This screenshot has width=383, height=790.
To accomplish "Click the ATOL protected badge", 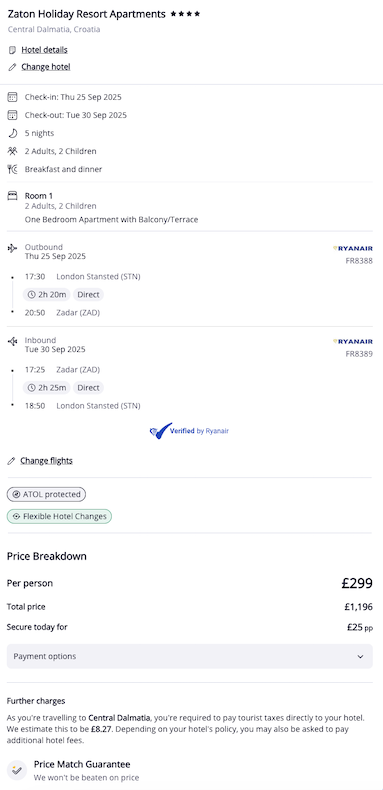I will pyautogui.click(x=46, y=494).
